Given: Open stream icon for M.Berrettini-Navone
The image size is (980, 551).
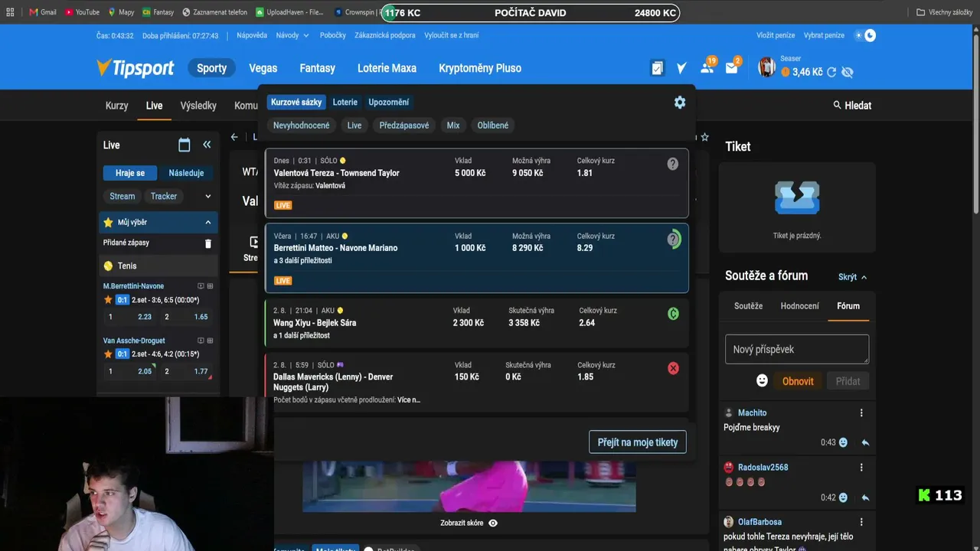Looking at the screenshot, I should pos(201,286).
